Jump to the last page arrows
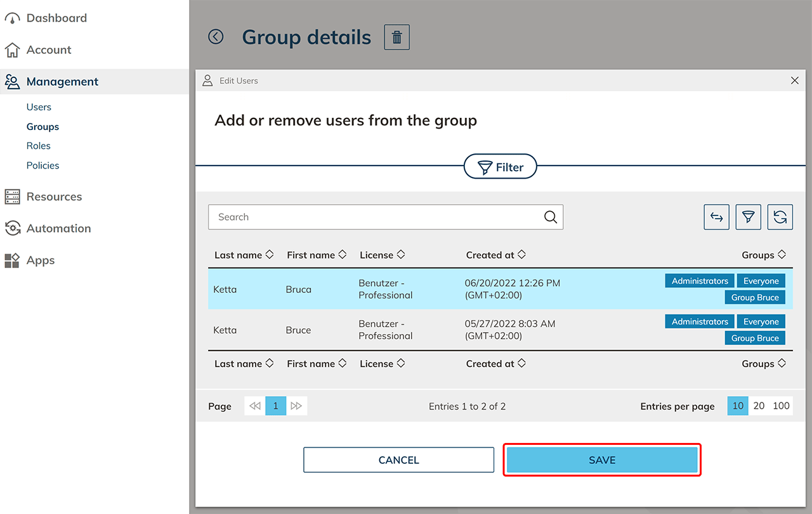Screen dimensions: 812x514 coord(296,406)
